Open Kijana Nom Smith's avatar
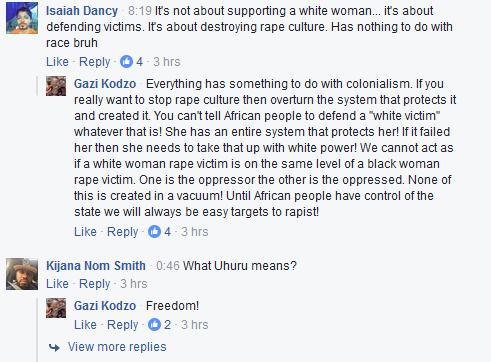Viewport: 491px width, 362px height. pos(22,274)
